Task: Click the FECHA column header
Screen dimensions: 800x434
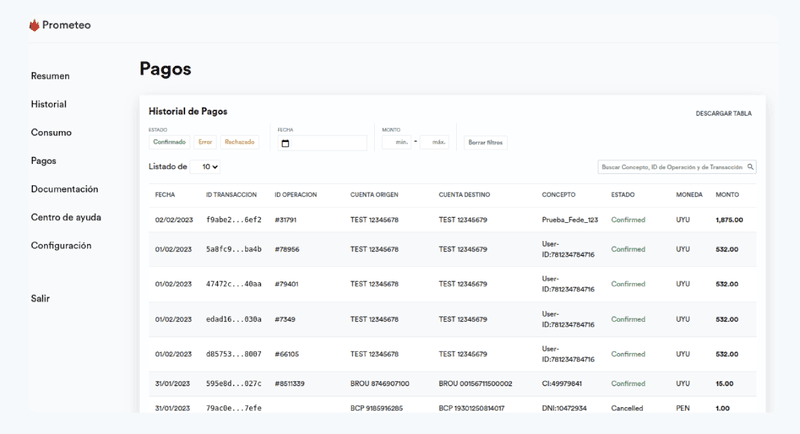Action: pyautogui.click(x=165, y=195)
